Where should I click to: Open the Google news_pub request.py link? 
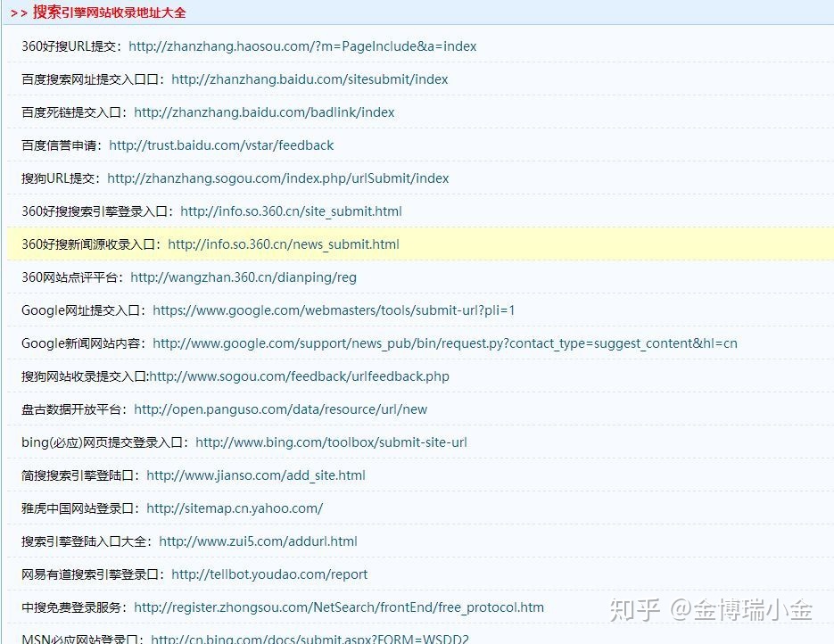[x=445, y=343]
